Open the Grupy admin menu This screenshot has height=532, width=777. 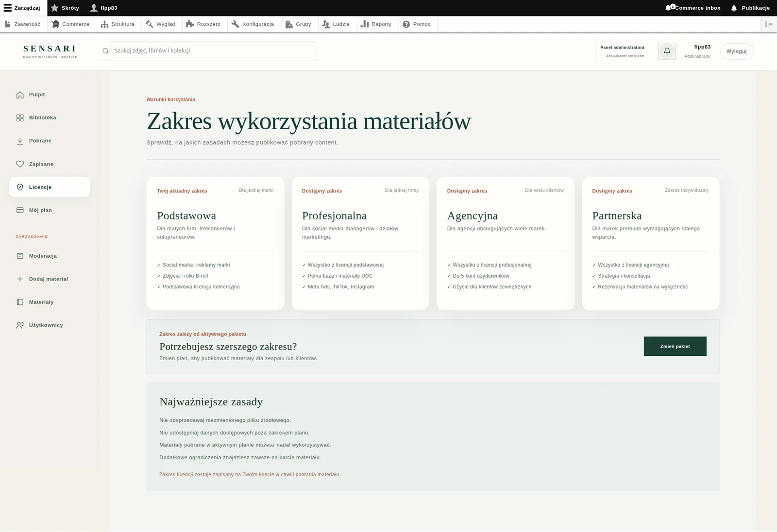pos(299,24)
